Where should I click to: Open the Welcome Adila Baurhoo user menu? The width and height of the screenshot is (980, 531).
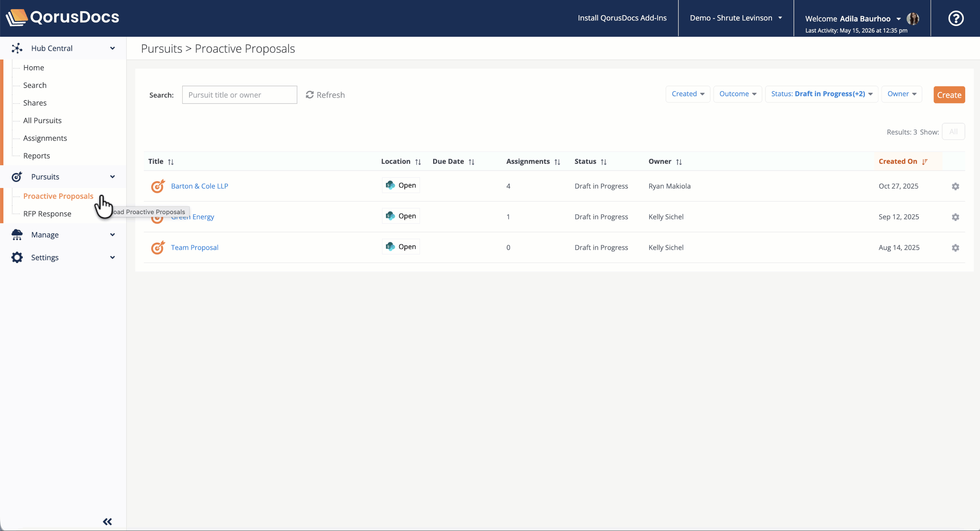tap(853, 19)
